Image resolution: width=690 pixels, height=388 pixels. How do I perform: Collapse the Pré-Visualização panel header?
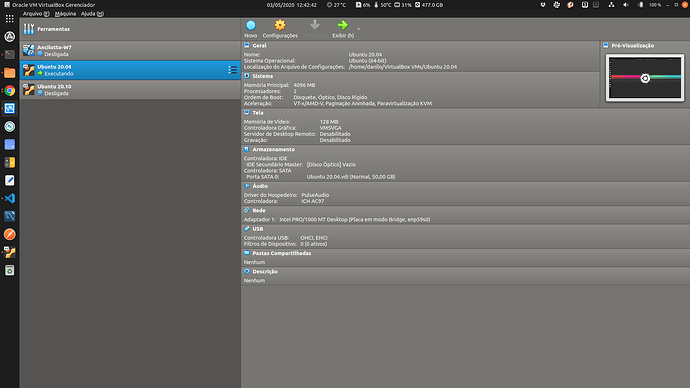pyautogui.click(x=632, y=46)
